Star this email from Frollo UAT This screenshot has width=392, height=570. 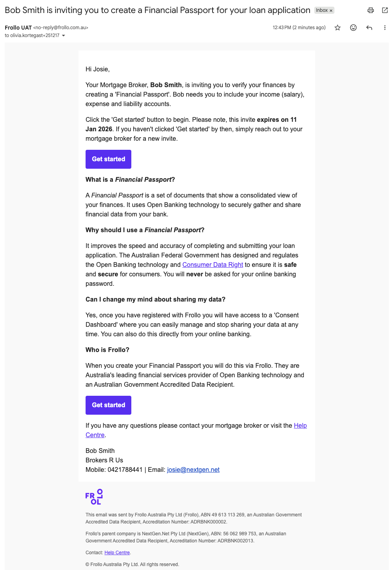[338, 28]
